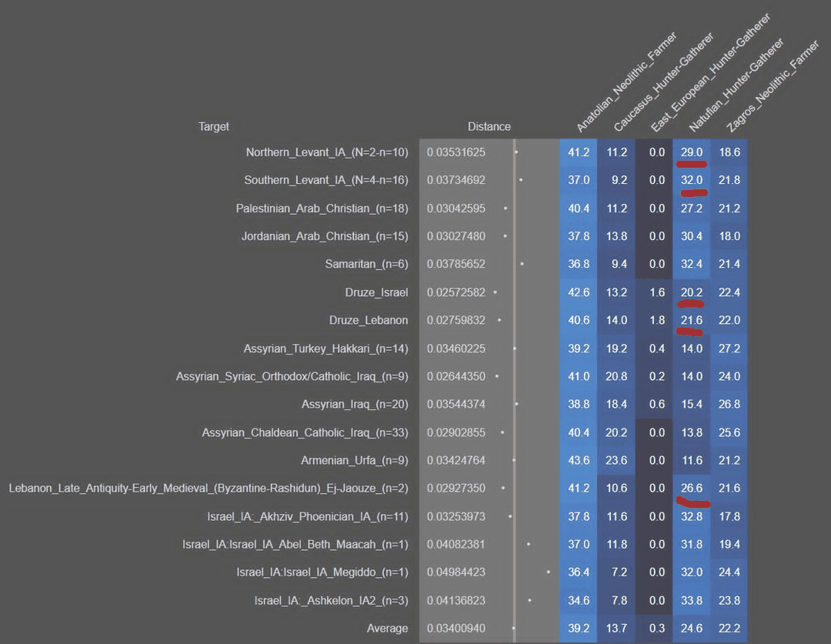Image resolution: width=831 pixels, height=644 pixels.
Task: Click the Lebanon_Late_Antiquity Ej-Jaouze_(n=2) target label
Action: [x=209, y=488]
